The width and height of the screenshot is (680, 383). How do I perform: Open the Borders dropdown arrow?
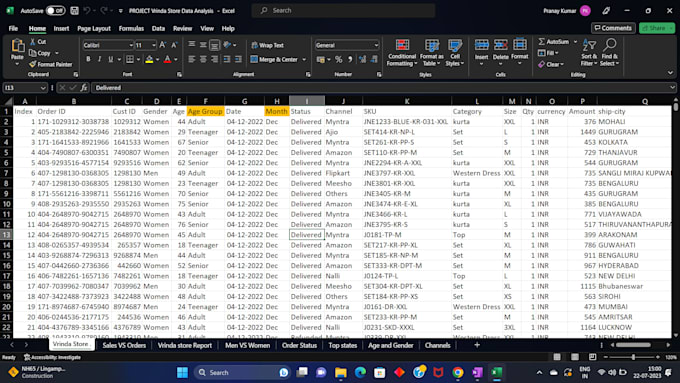coord(138,59)
